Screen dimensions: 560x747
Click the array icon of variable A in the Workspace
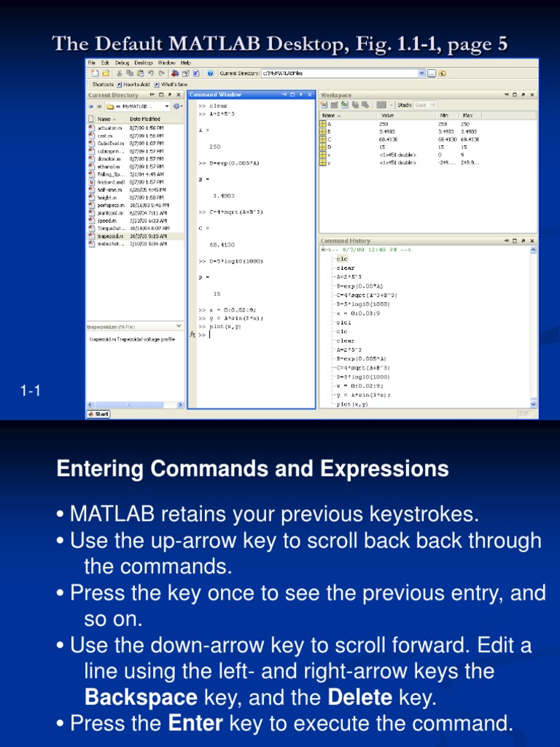point(323,124)
